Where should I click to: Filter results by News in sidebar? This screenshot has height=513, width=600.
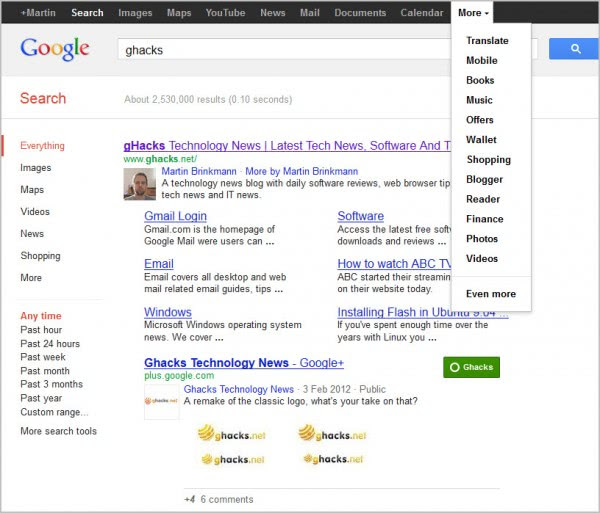pyautogui.click(x=32, y=234)
